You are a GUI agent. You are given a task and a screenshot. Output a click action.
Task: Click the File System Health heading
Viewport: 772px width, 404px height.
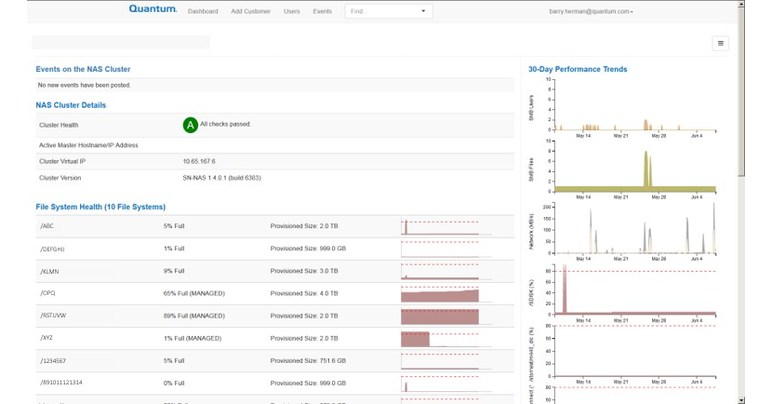[x=100, y=207]
